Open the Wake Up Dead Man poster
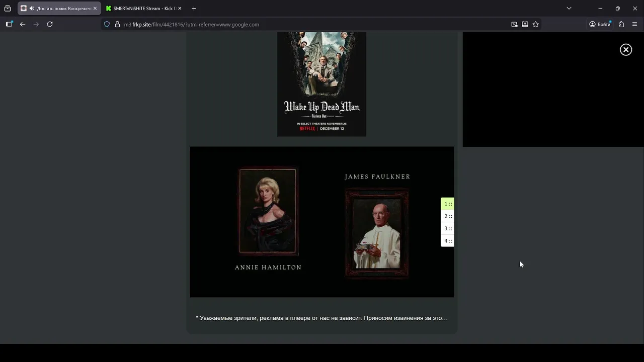The height and width of the screenshot is (362, 644). click(x=321, y=84)
